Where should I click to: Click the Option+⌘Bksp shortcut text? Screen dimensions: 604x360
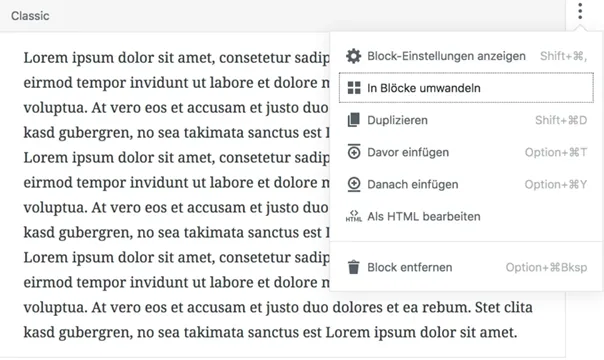click(546, 267)
